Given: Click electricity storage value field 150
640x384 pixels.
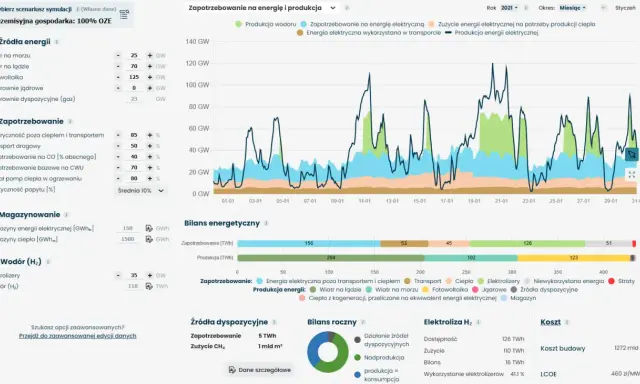Looking at the screenshot, I should (128, 229).
